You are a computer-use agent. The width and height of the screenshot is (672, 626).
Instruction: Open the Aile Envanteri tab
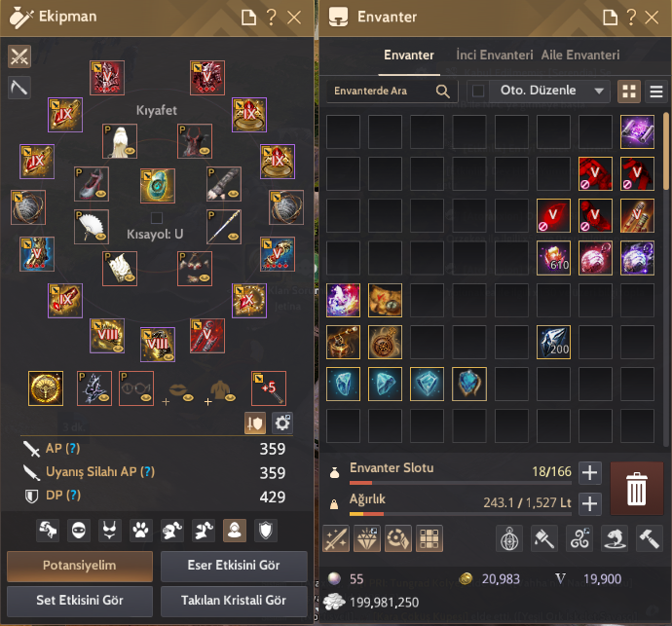(580, 55)
